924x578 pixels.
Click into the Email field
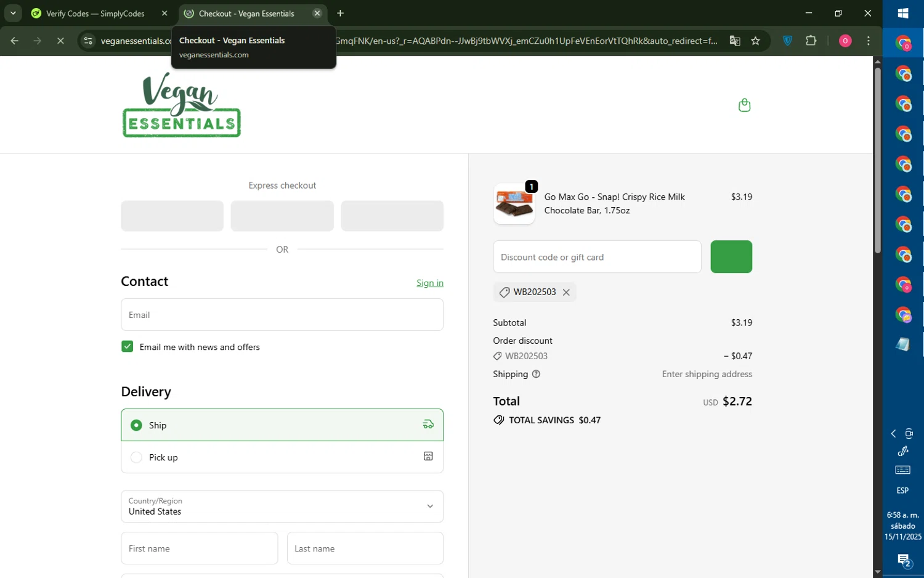[282, 315]
